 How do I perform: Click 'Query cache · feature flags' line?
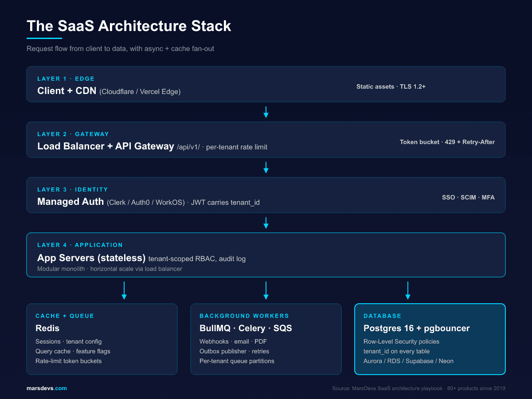[73, 351]
